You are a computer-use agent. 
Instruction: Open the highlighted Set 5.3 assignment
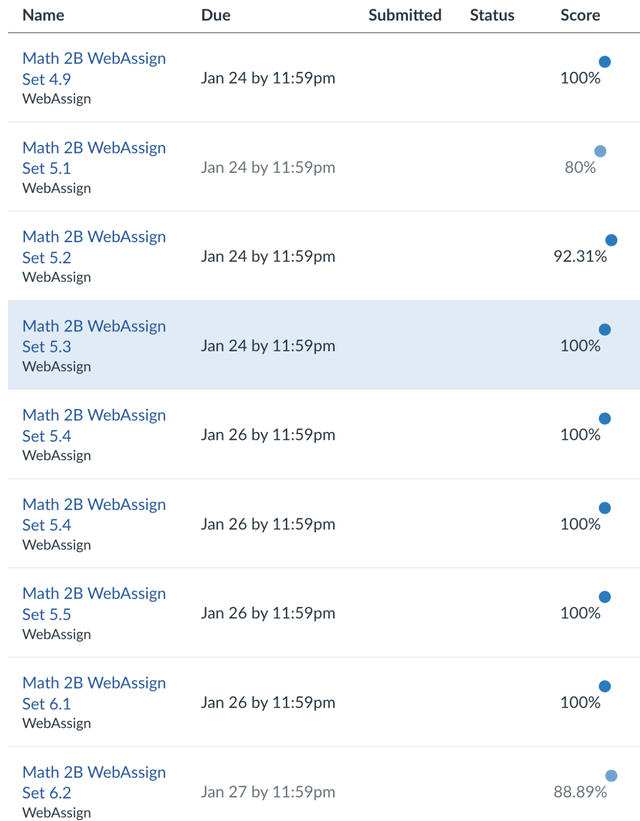(x=93, y=336)
